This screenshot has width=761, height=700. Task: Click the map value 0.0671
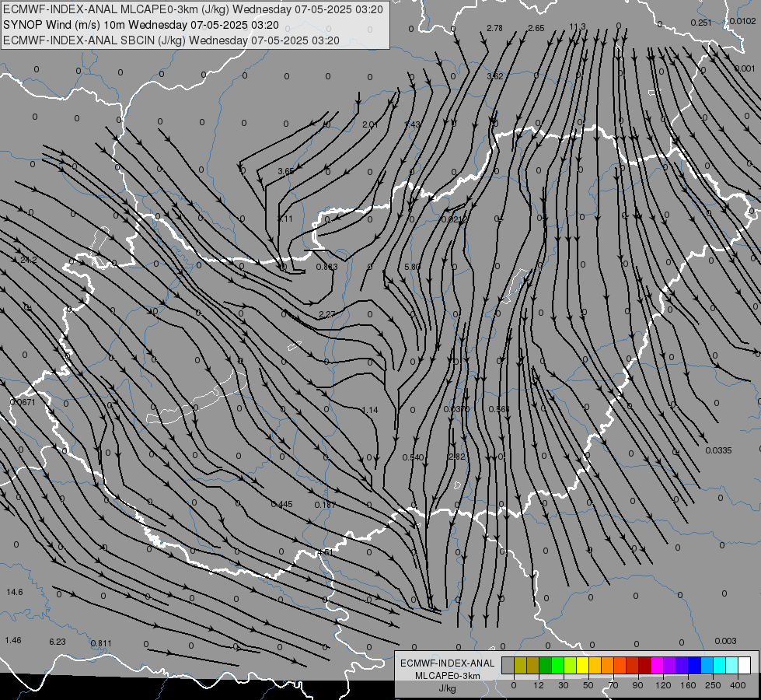click(23, 402)
